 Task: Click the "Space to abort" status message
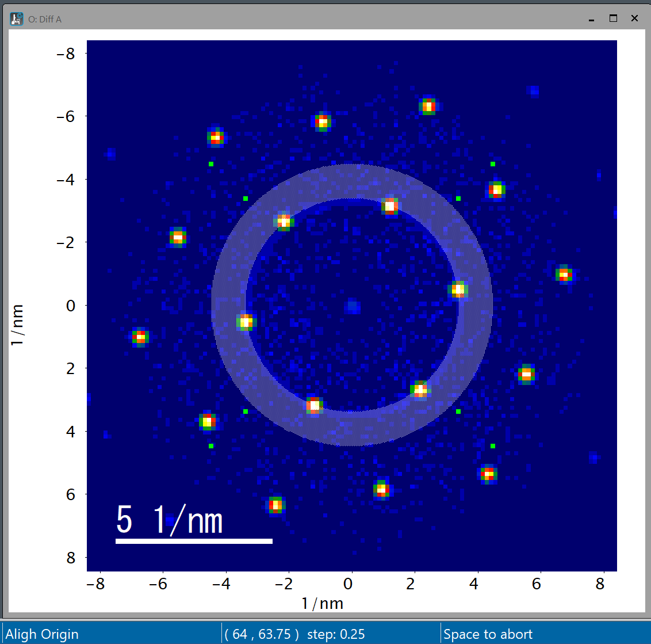[488, 634]
